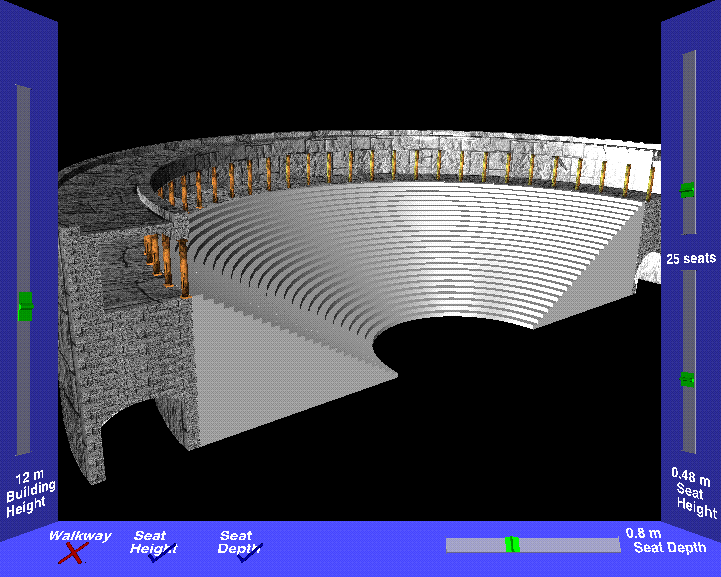Viewport: 721px width, 577px height.
Task: Toggle the Seat Depth blue checkmark
Action: [x=250, y=553]
